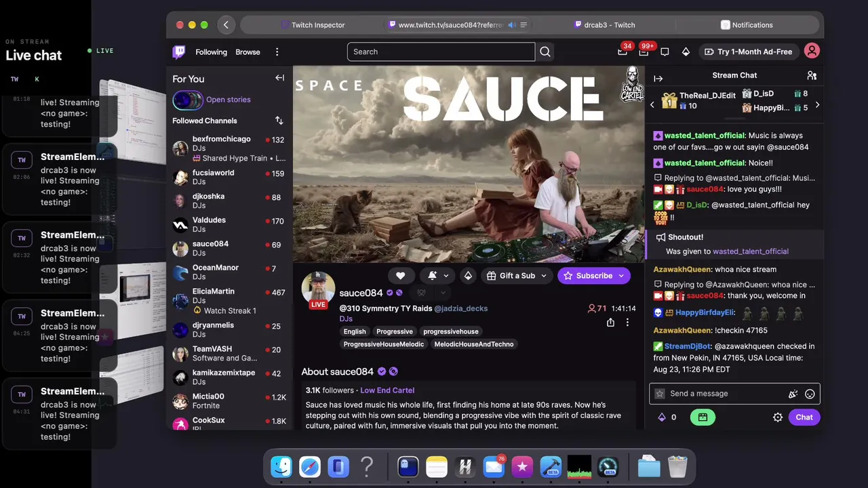The width and height of the screenshot is (868, 488).
Task: Click the search magnifier button
Action: point(545,52)
